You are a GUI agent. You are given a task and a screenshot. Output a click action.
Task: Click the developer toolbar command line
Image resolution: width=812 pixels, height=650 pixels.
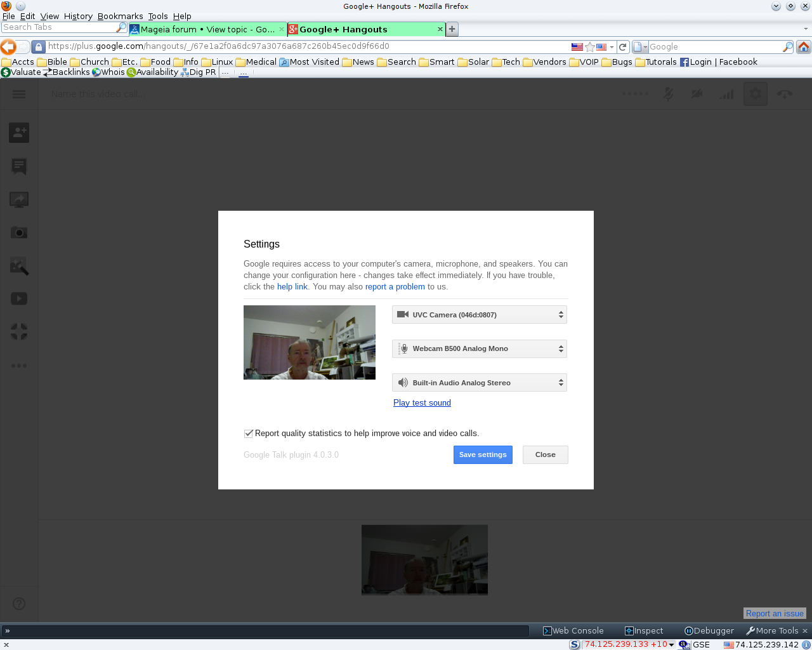266,630
